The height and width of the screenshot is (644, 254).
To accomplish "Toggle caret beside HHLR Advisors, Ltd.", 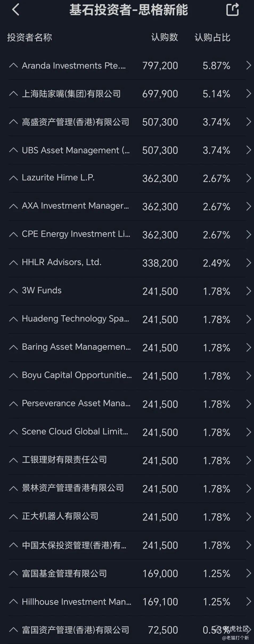I will (x=13, y=263).
